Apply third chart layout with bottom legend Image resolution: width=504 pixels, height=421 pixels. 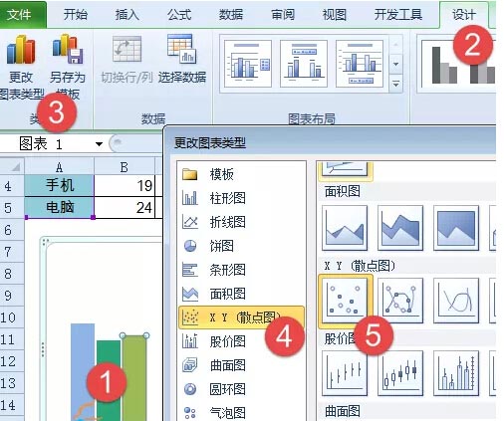click(360, 64)
